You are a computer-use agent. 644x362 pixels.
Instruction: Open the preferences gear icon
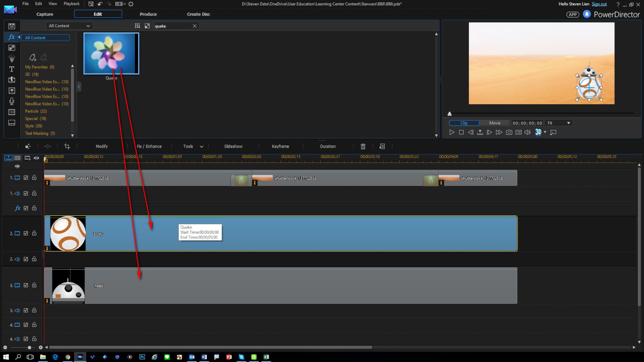point(131,4)
